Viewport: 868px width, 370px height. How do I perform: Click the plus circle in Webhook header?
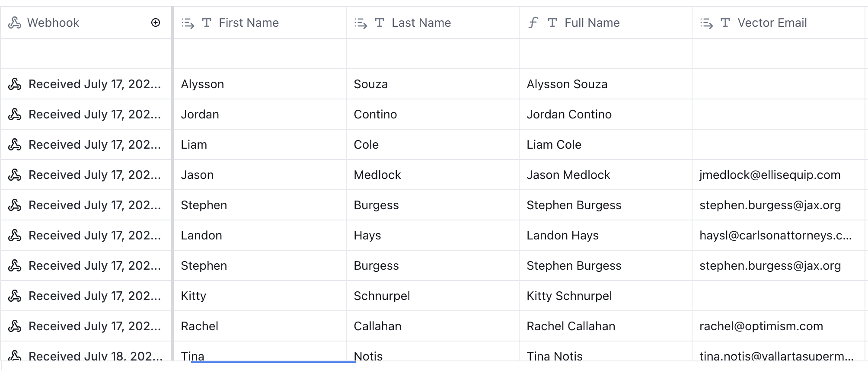(x=156, y=23)
